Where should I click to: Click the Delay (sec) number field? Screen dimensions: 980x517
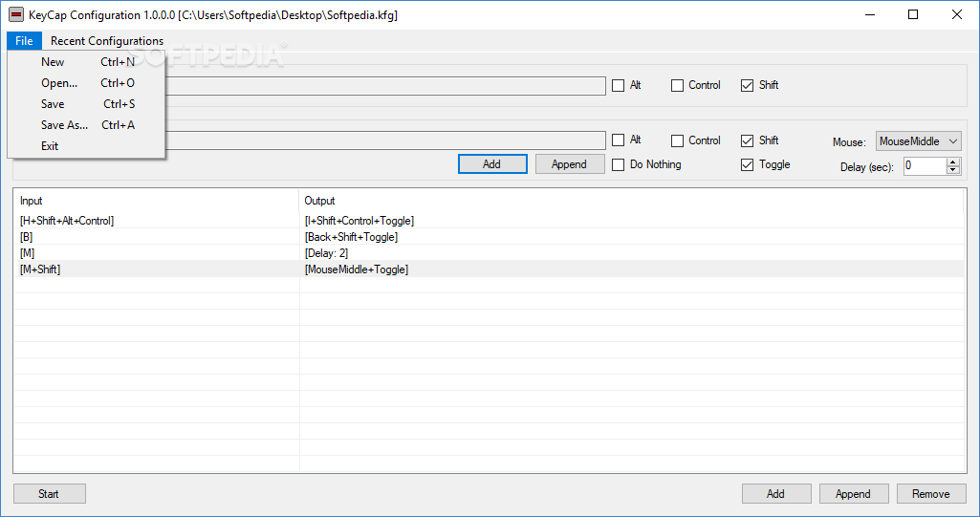925,165
